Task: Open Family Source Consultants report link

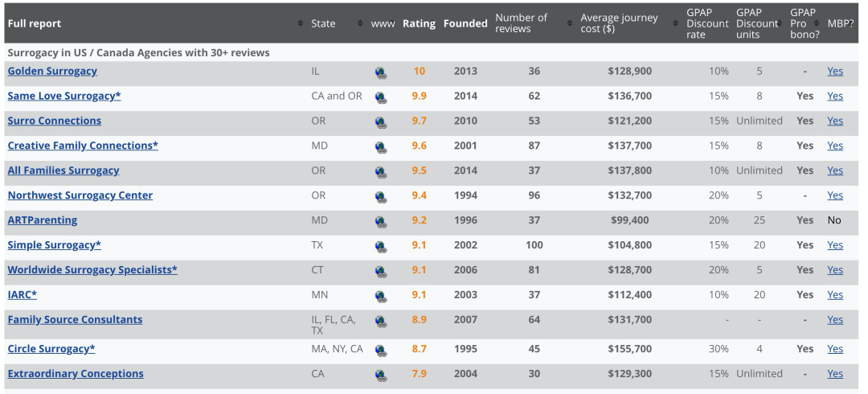Action: (x=75, y=319)
